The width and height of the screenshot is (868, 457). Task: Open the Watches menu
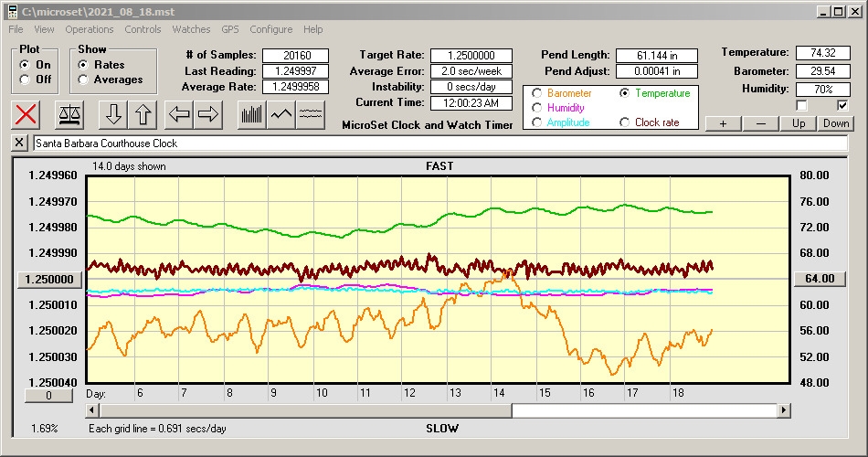pos(191,29)
